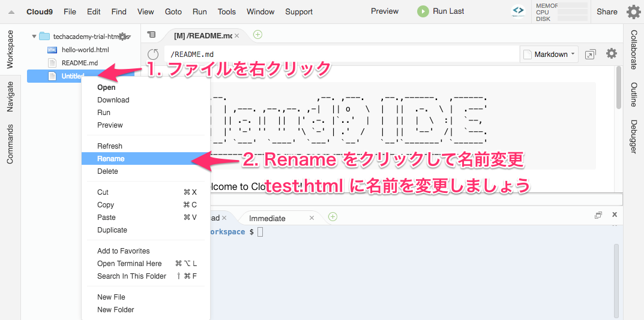Add a new editor tab with the plus icon
This screenshot has width=644, height=320.
257,35
